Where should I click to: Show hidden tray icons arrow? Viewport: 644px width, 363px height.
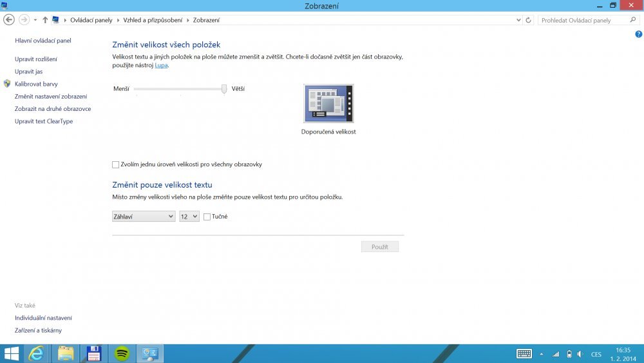[542, 354]
